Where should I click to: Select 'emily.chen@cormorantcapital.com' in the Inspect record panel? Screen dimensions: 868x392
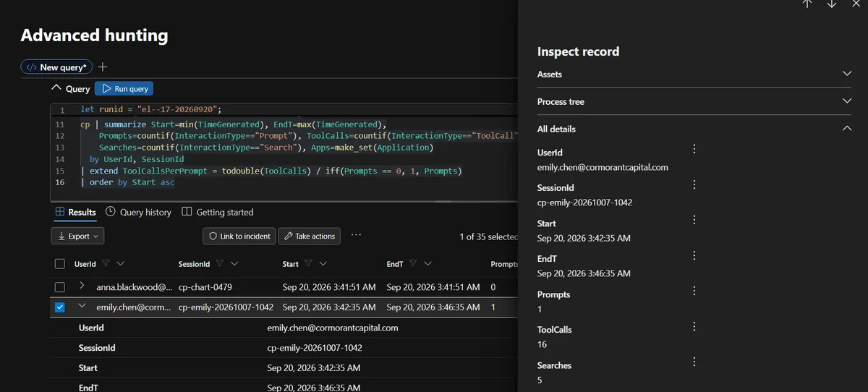tap(603, 167)
